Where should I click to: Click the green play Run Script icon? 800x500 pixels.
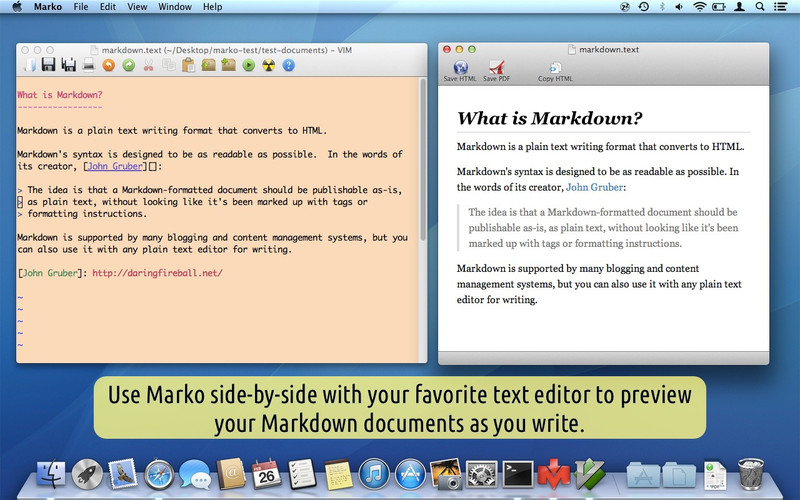point(248,65)
